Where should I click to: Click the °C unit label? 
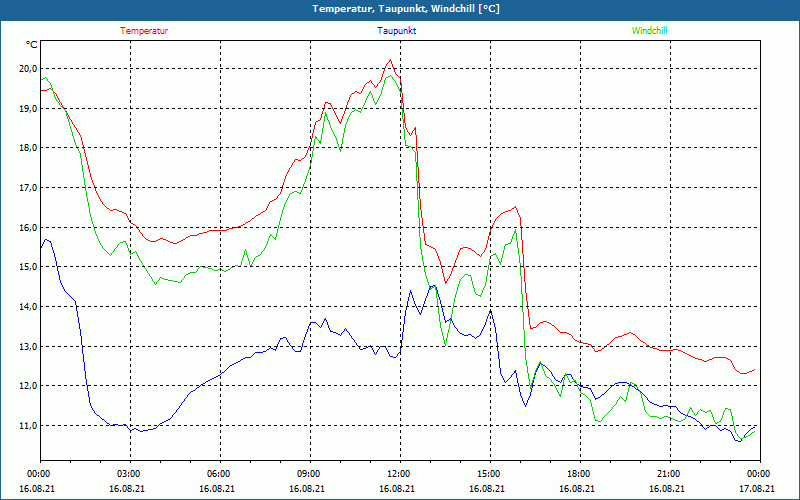click(x=32, y=45)
